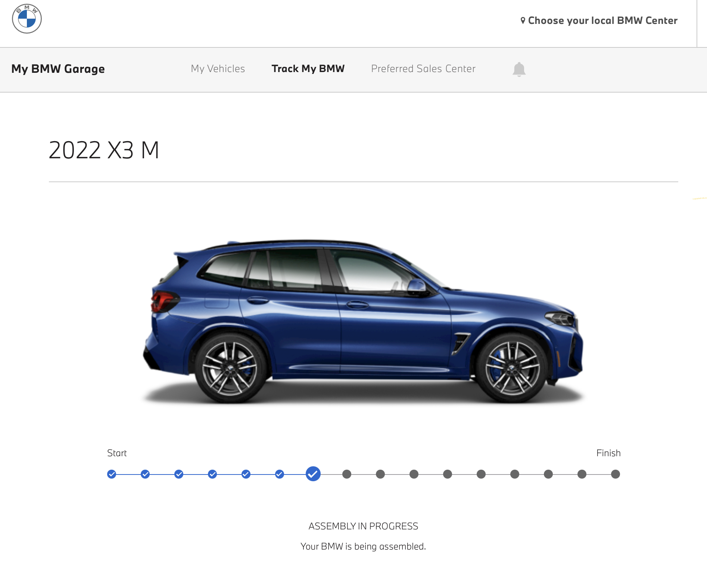Screen dimensions: 707x588
Task: Click the BMW roundel logo
Action: point(27,19)
